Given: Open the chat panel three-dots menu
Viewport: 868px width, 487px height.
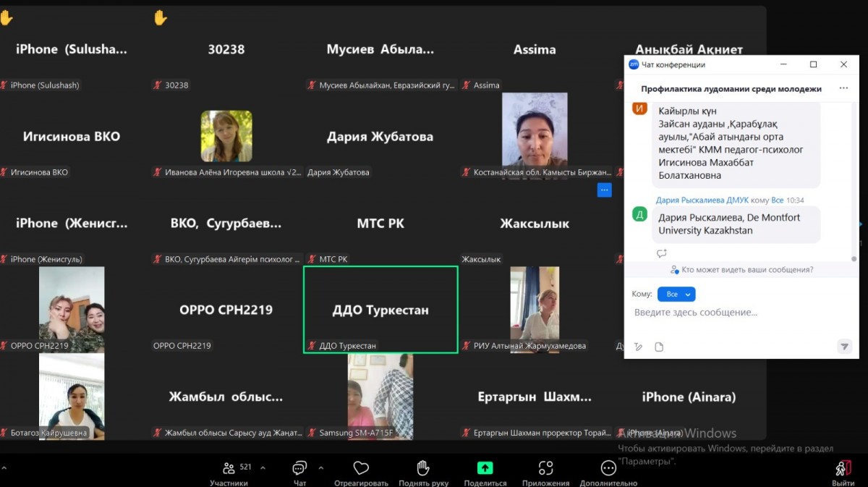Looking at the screenshot, I should pyautogui.click(x=843, y=88).
